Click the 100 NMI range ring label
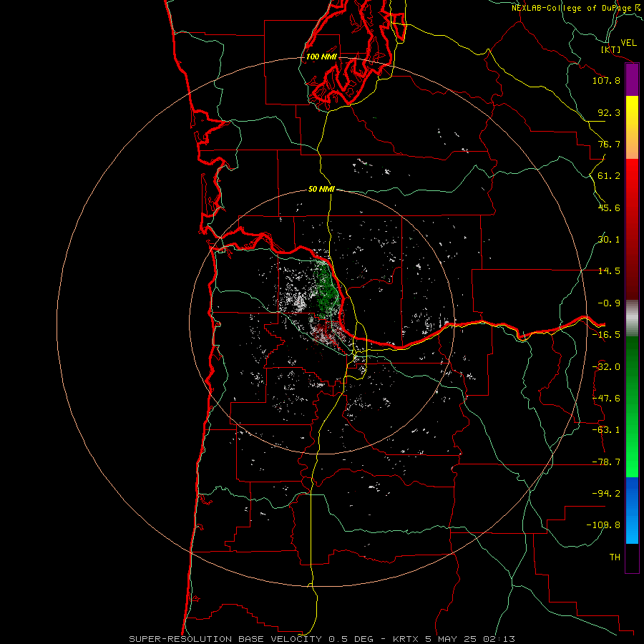The height and width of the screenshot is (644, 644). point(321,57)
